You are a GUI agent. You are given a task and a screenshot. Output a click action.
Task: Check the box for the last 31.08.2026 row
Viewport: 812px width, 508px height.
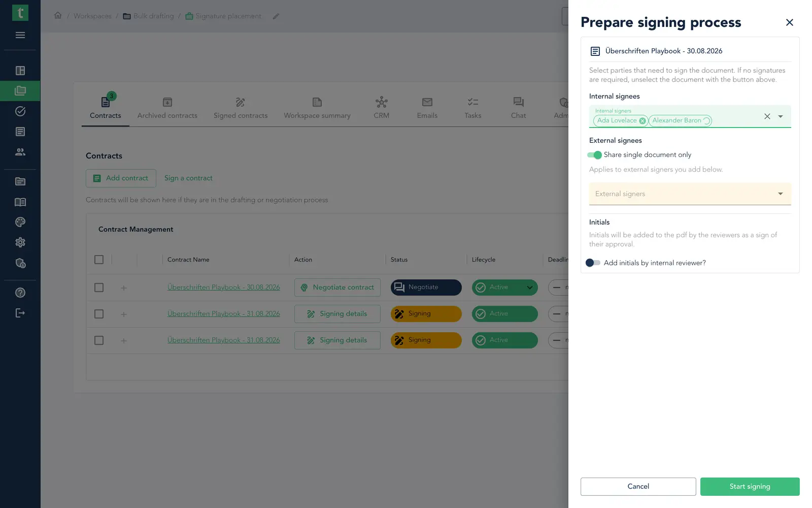coord(99,340)
